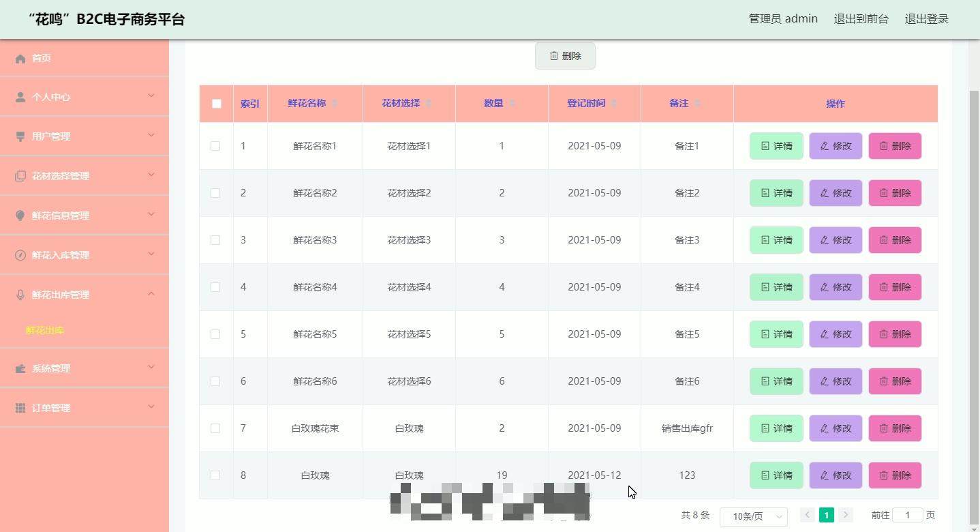
Task: Click the home icon beside 首页
Action: pyautogui.click(x=20, y=59)
